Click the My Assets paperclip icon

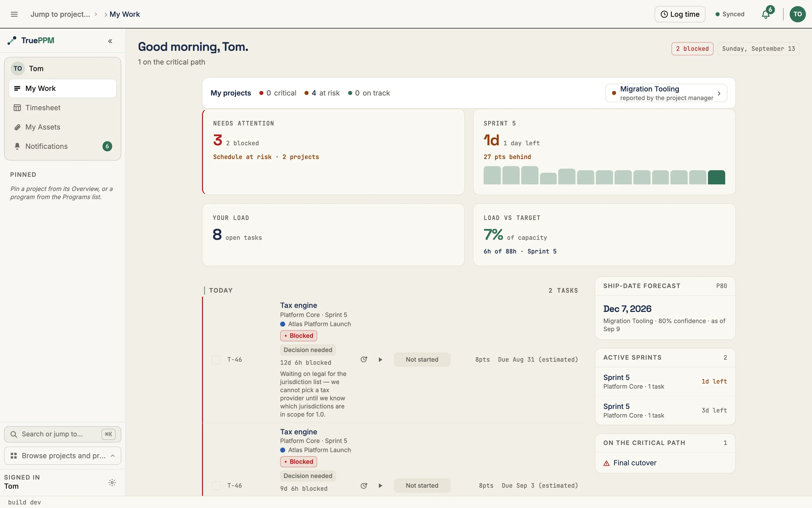[x=17, y=127]
